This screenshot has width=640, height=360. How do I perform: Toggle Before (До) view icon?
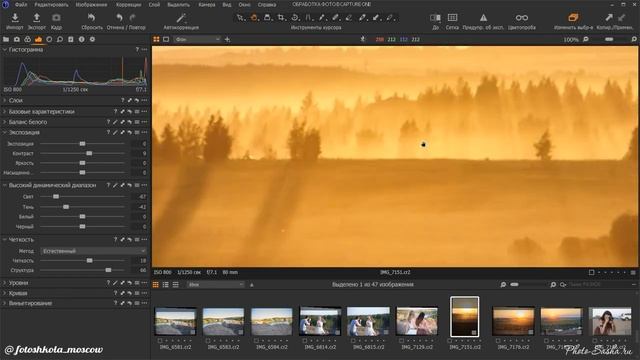coord(435,18)
